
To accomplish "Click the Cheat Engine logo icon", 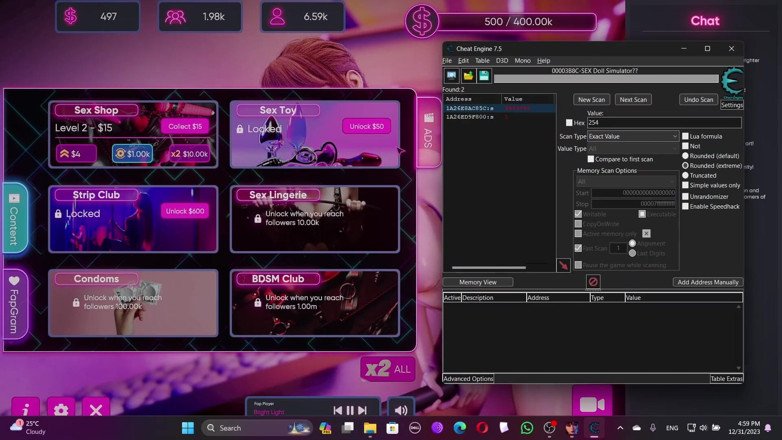I will click(732, 81).
